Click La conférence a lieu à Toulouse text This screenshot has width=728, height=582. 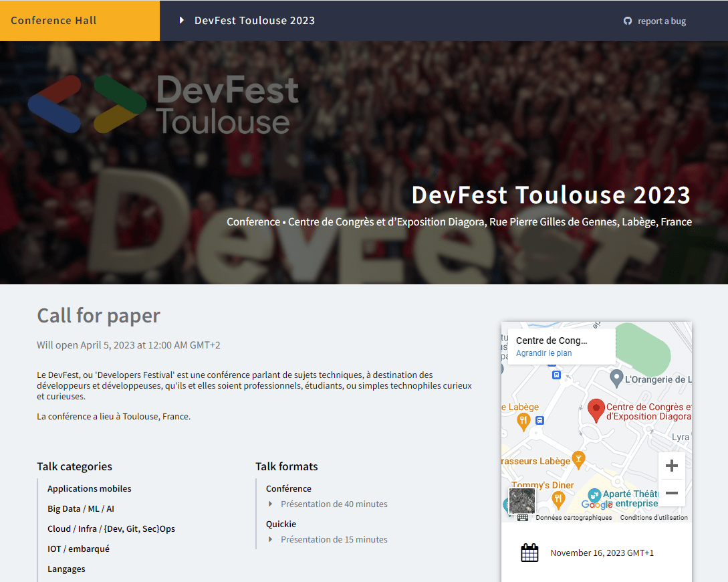[114, 417]
